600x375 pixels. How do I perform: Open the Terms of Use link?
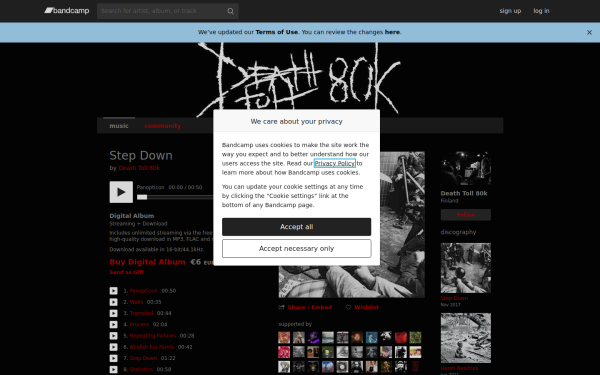point(277,32)
